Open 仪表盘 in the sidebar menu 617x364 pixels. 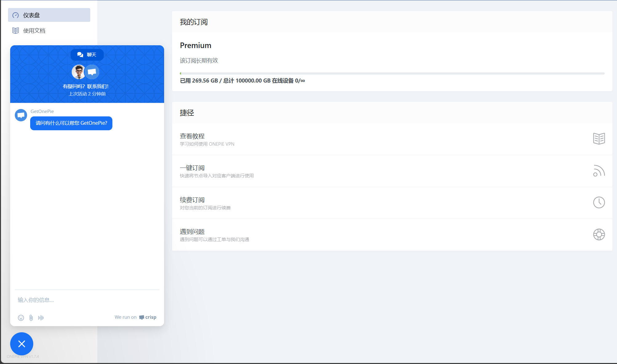tap(32, 15)
